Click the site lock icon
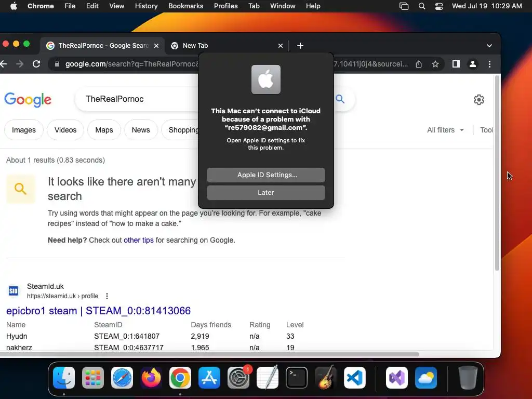 [57, 64]
